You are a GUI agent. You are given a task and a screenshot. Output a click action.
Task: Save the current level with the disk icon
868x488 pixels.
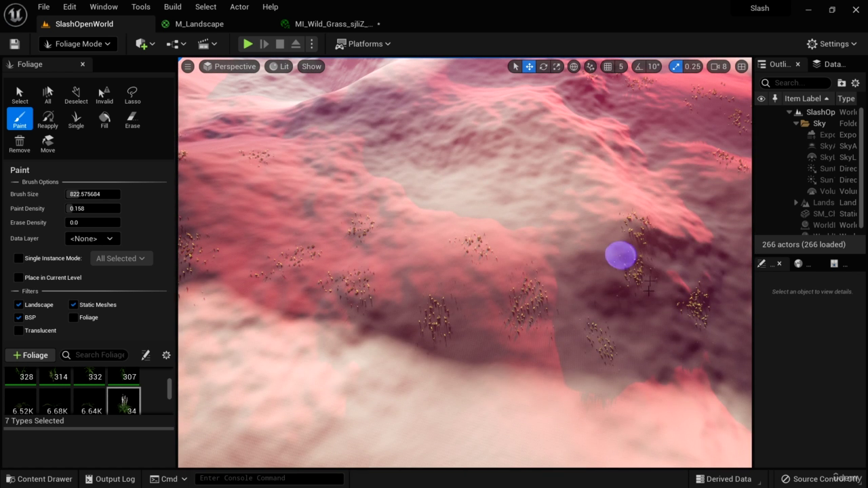(x=14, y=44)
